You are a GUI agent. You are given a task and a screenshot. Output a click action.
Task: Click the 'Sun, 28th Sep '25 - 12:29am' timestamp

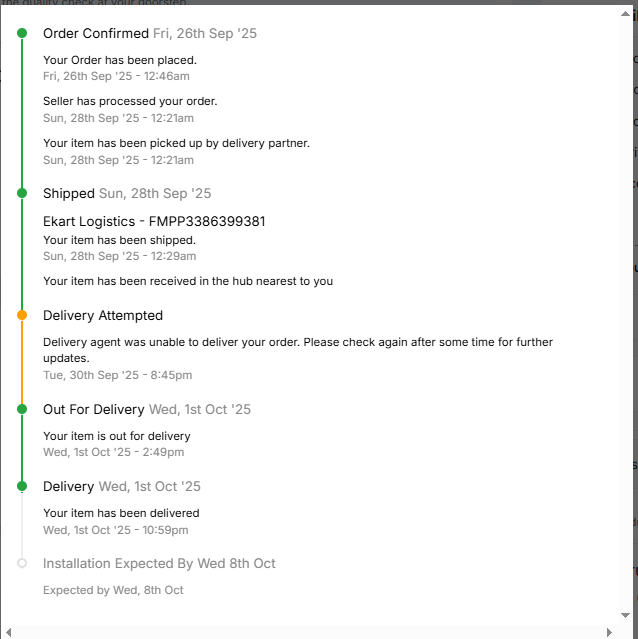coord(119,256)
